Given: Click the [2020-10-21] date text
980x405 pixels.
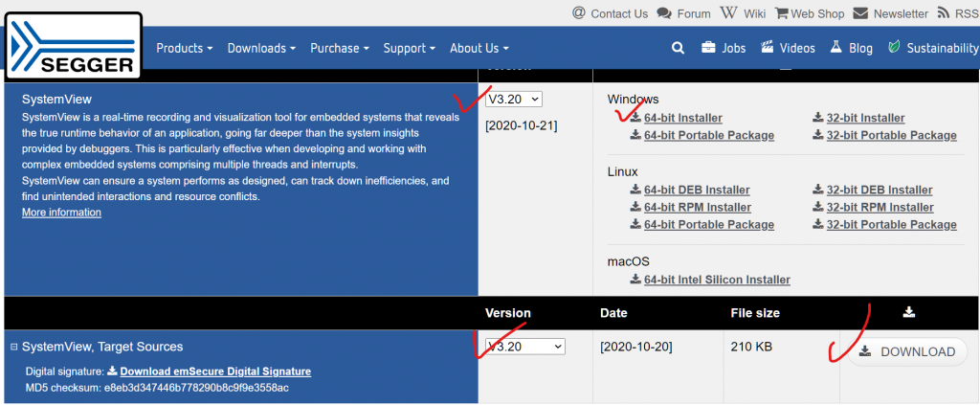Looking at the screenshot, I should point(522,125).
